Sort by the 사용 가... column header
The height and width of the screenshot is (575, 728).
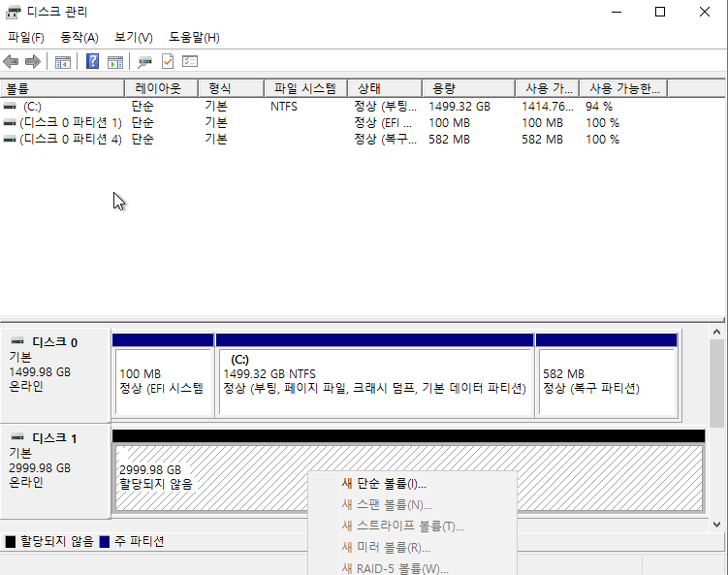click(548, 88)
